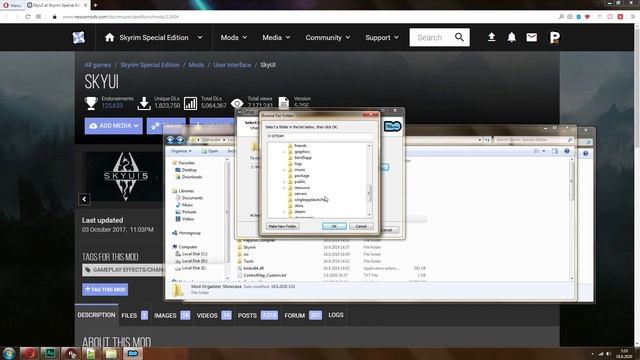Open the Organize menu in Explorer

point(181,151)
